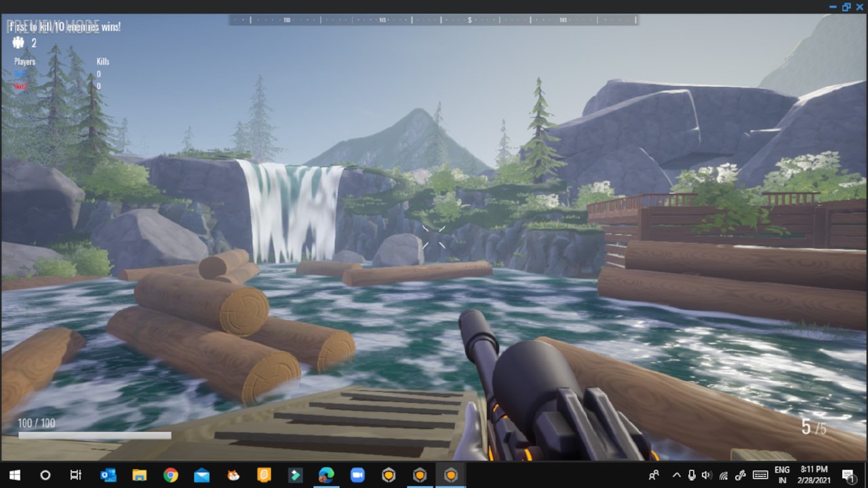Expand hidden icons with the tray chevron
Image resolution: width=868 pixels, height=488 pixels.
tap(676, 474)
